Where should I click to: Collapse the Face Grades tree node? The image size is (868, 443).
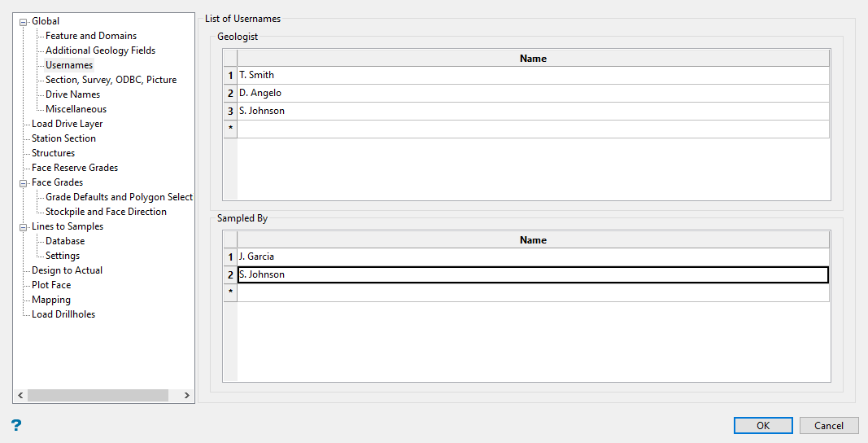click(24, 183)
